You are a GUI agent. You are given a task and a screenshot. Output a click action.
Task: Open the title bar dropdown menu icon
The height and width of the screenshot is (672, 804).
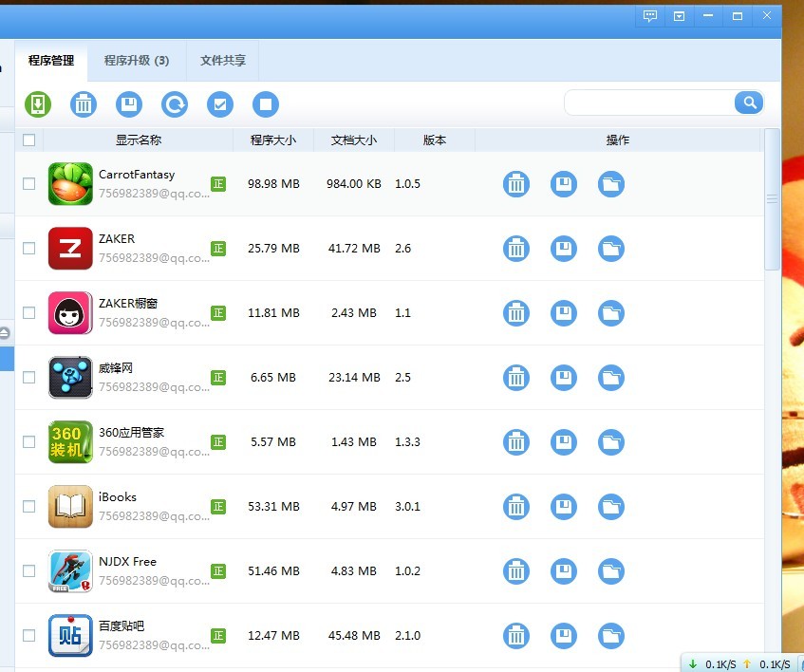679,16
